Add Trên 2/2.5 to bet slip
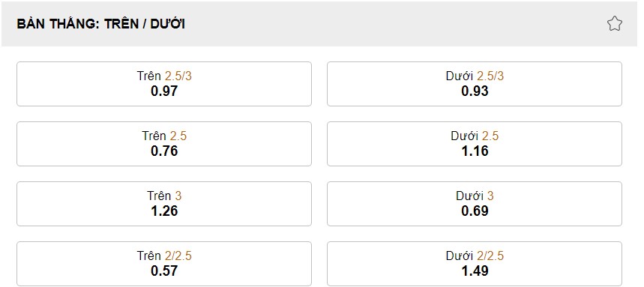 tap(164, 264)
